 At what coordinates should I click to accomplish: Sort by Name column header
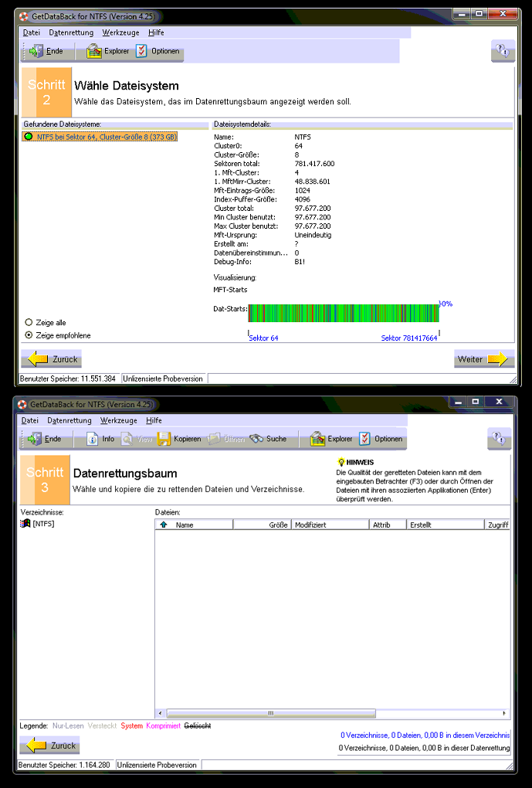(x=194, y=525)
